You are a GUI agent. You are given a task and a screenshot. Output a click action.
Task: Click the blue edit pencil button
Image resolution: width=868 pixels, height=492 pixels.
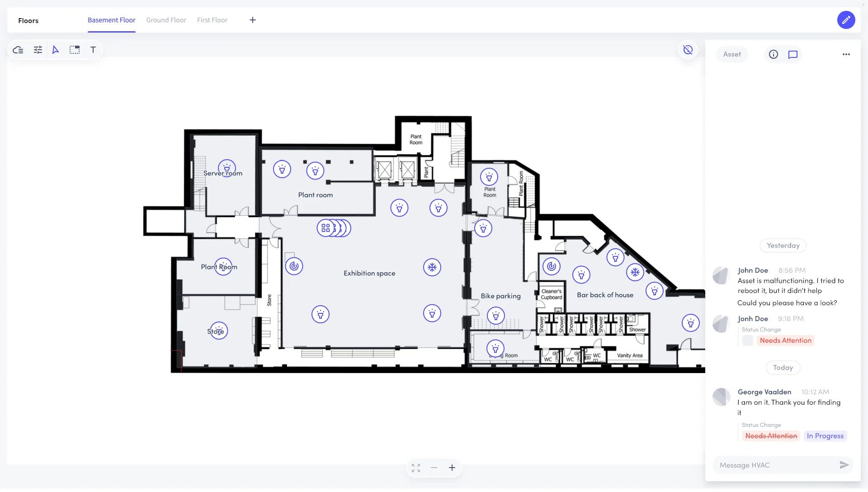[846, 20]
